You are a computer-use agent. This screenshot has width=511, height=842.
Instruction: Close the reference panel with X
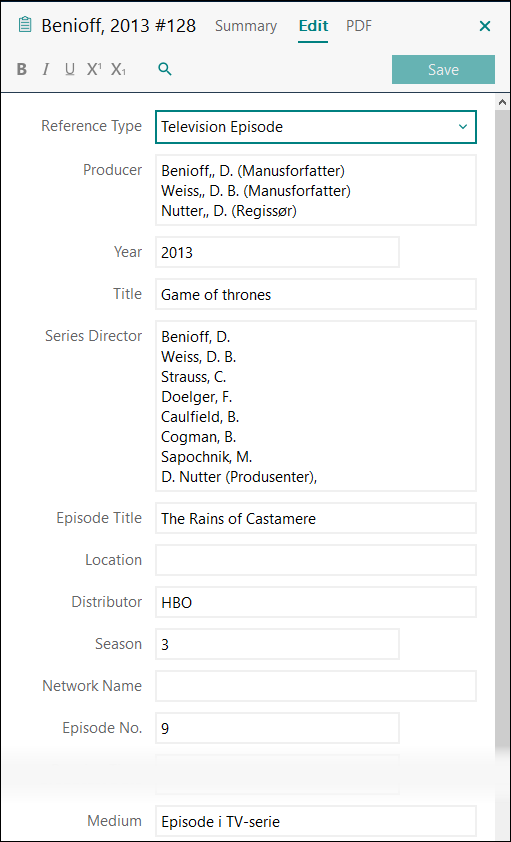[485, 26]
